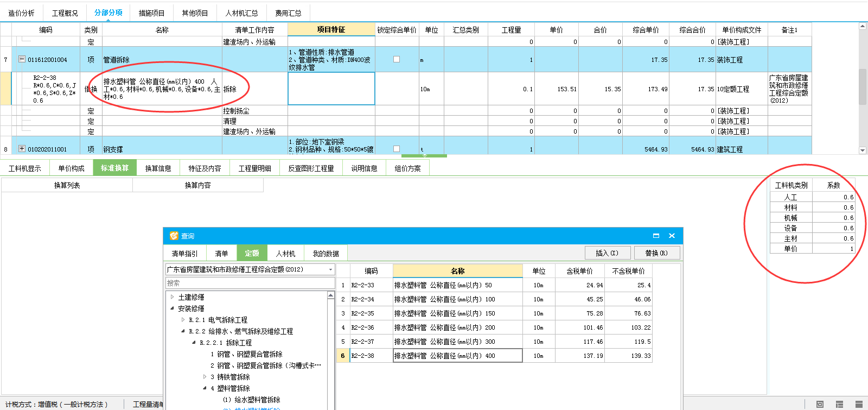The image size is (868, 410).
Task: Collapse item 011612001004 in the bill table
Action: [22, 59]
